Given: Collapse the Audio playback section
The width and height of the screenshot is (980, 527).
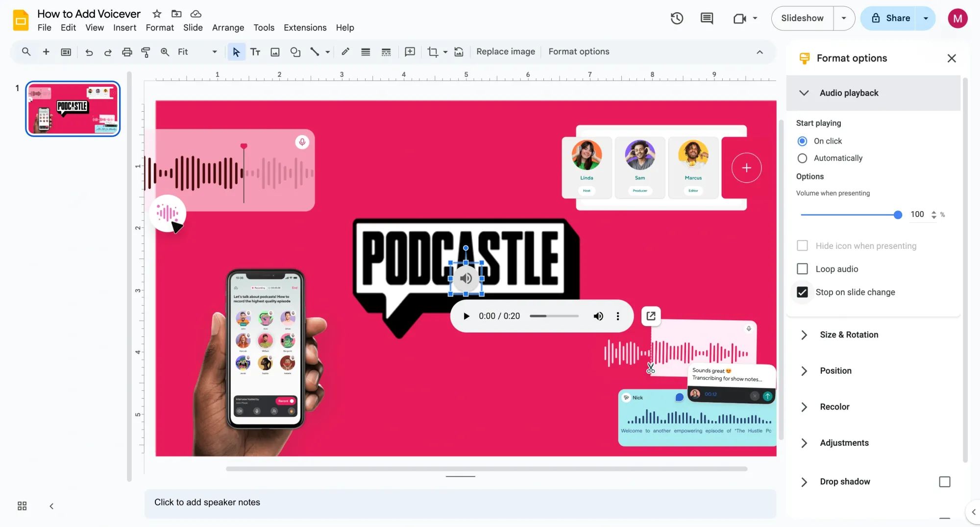Looking at the screenshot, I should [x=804, y=93].
